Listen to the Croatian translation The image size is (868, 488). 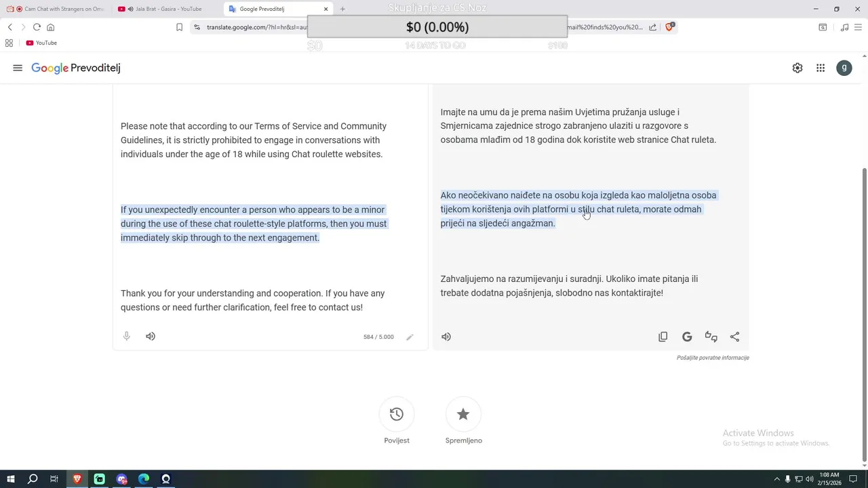446,336
